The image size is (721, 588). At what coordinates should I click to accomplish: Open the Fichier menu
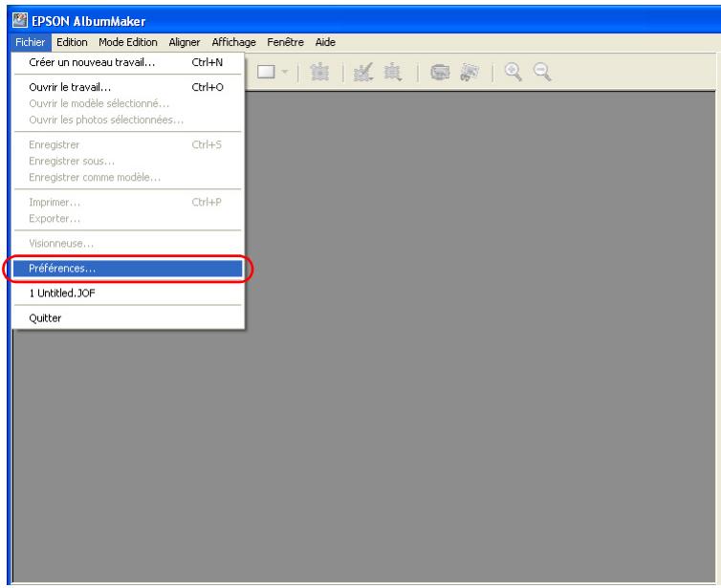click(x=31, y=42)
